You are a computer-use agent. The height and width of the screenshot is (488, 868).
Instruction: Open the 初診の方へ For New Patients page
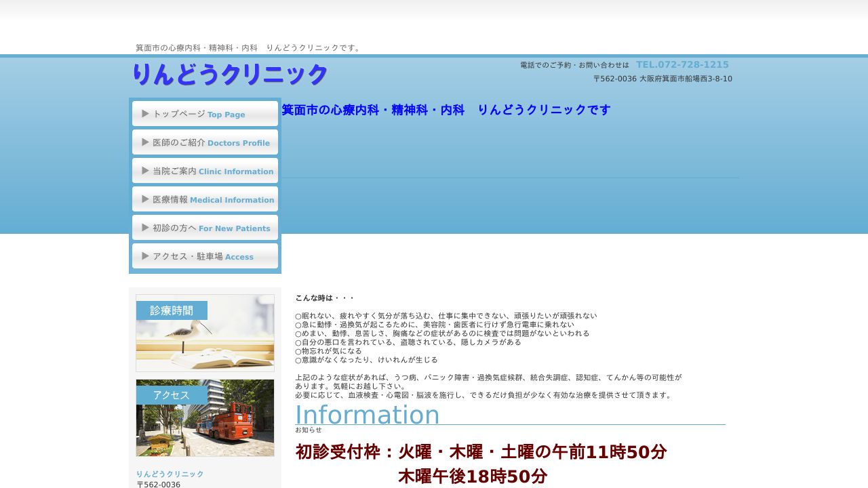205,227
